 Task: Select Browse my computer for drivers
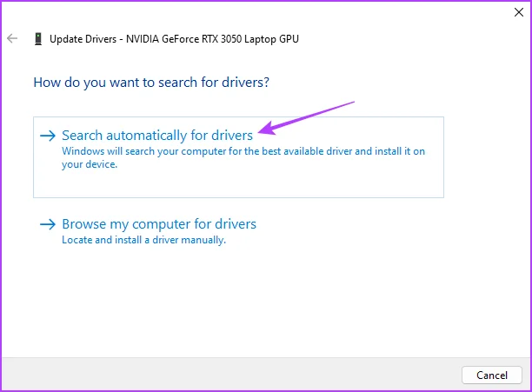[159, 223]
